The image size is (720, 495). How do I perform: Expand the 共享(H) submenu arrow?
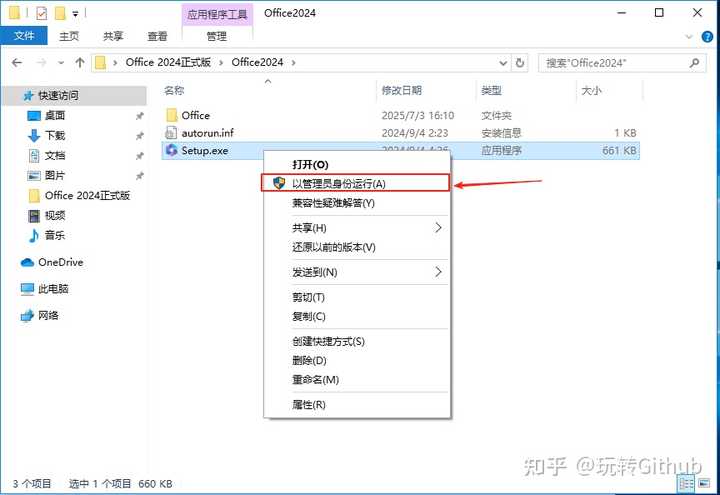[x=438, y=227]
